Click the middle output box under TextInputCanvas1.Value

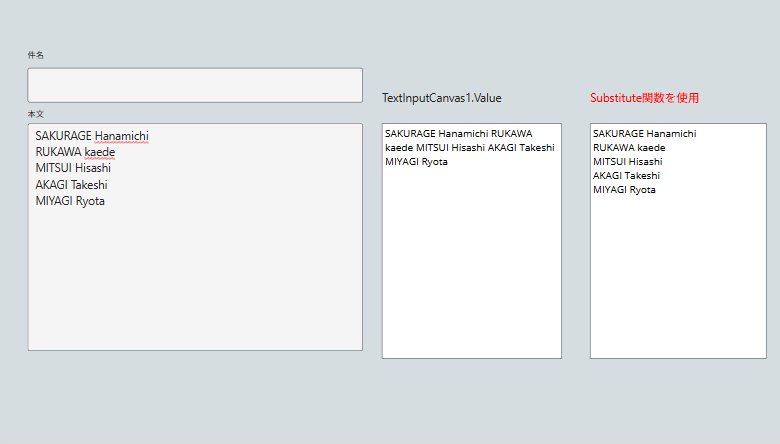(x=472, y=241)
